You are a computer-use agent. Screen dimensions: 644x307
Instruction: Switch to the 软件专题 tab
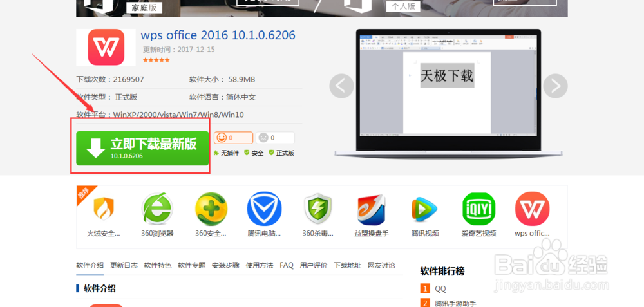click(191, 265)
